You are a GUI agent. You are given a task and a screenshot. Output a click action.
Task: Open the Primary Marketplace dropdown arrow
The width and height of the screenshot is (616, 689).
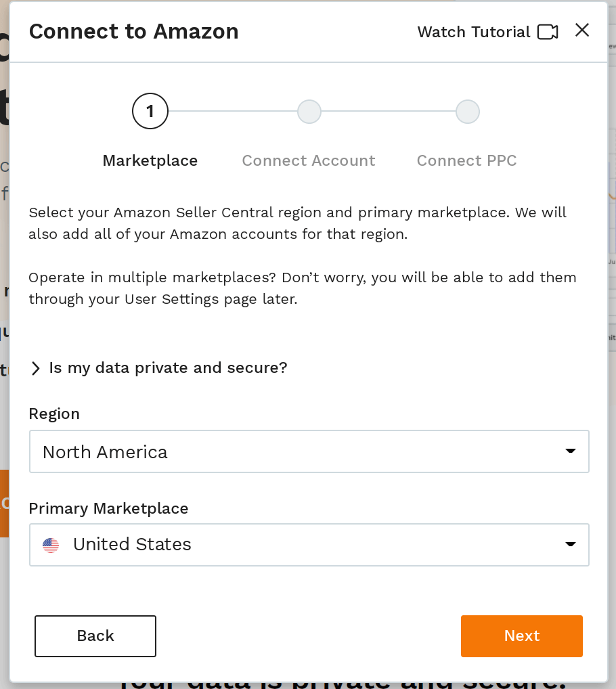pyautogui.click(x=570, y=544)
